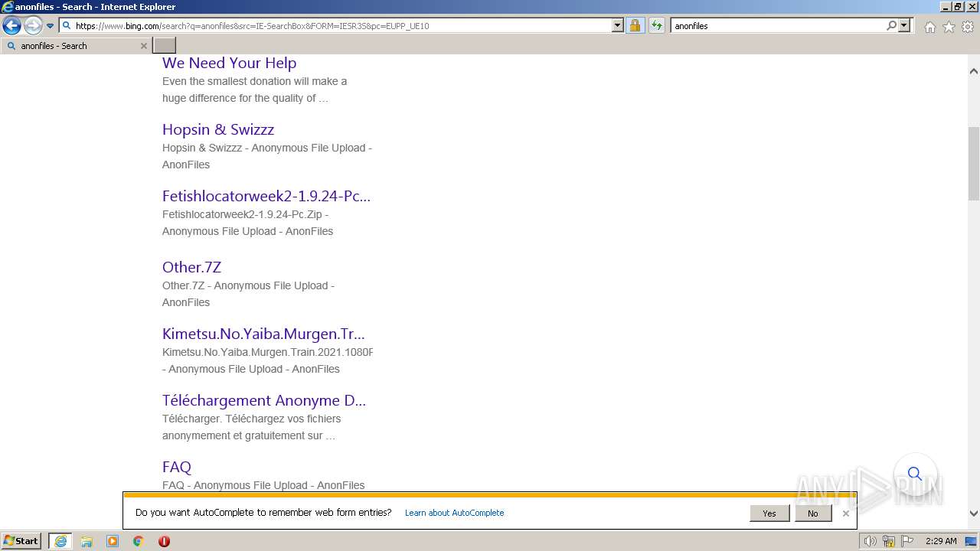980x551 pixels.
Task: Click the 'Hopsin & Swizzz - Anonymous File Upload' snippet
Action: coord(267,156)
